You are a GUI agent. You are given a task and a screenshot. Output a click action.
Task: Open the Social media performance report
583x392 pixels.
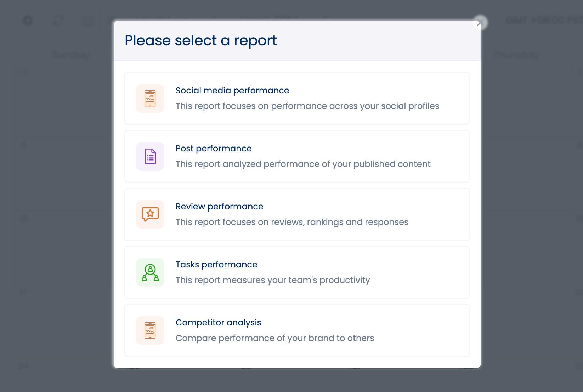click(x=232, y=91)
